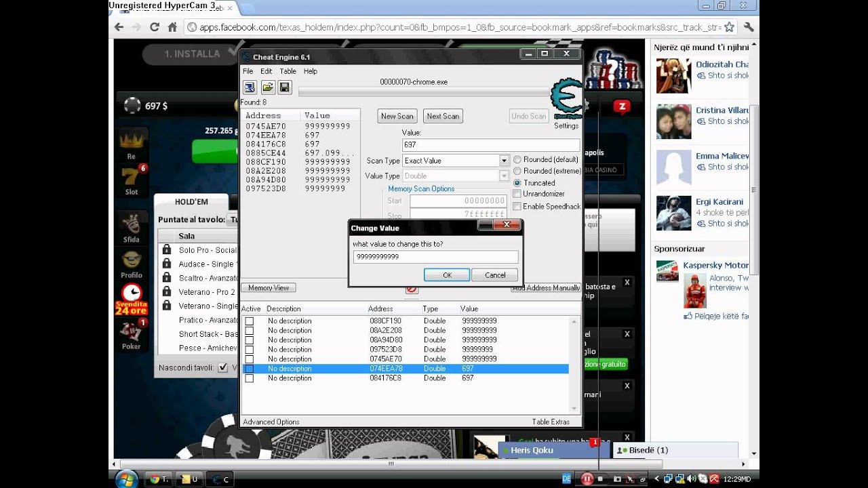Select Rounded (default) radio option
868x488 pixels.
pos(517,159)
